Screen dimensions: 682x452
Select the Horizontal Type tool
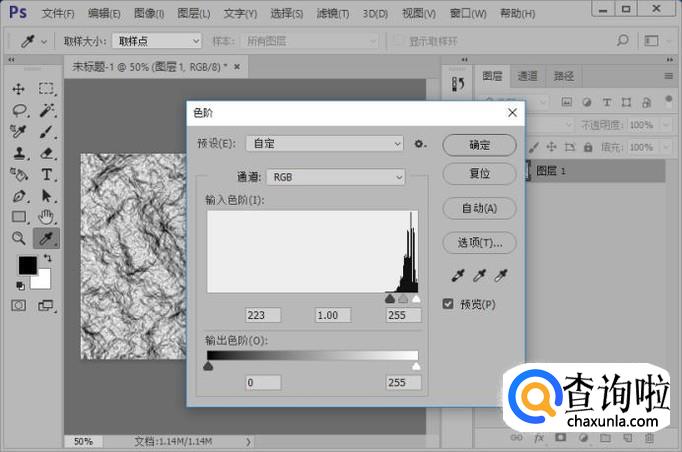tap(46, 174)
